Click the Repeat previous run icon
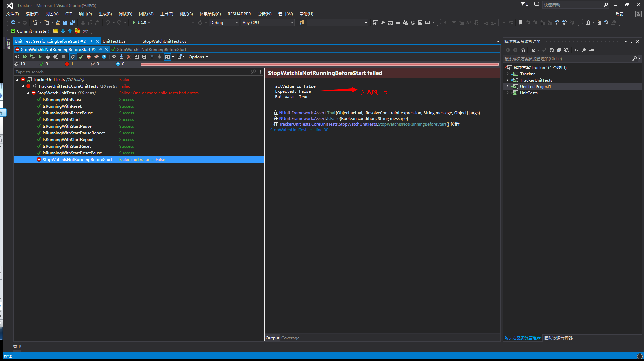Viewport: 644px width, 361px height. [17, 57]
